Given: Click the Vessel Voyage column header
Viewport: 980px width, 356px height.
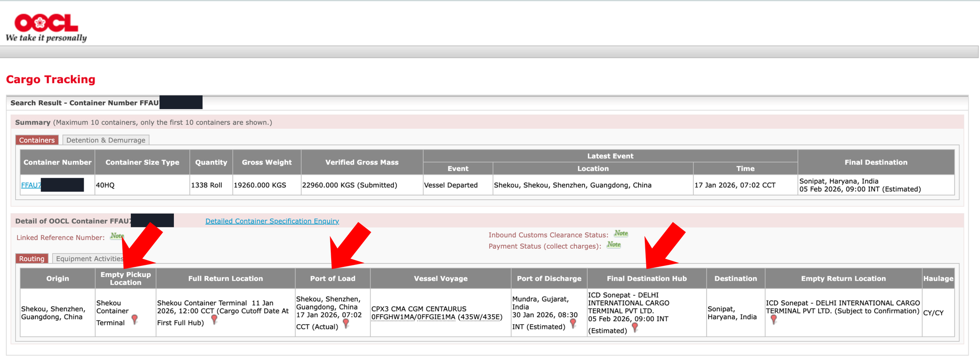Looking at the screenshot, I should coord(441,279).
